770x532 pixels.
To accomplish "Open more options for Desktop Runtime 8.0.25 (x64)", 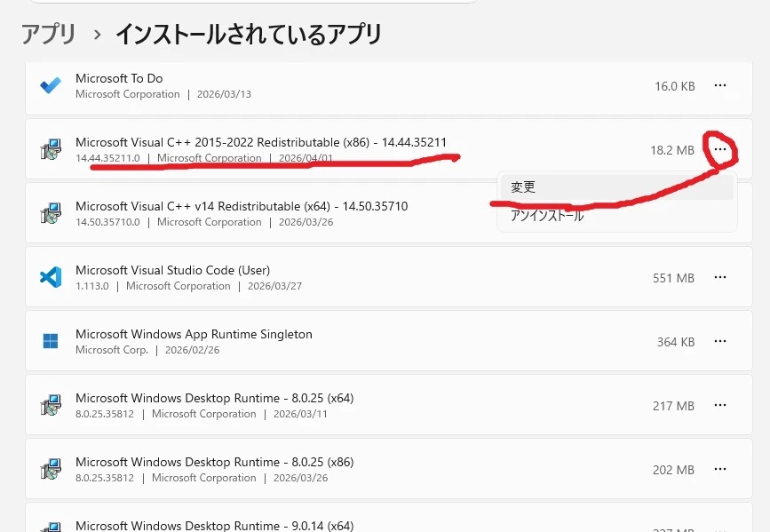I will click(x=720, y=405).
